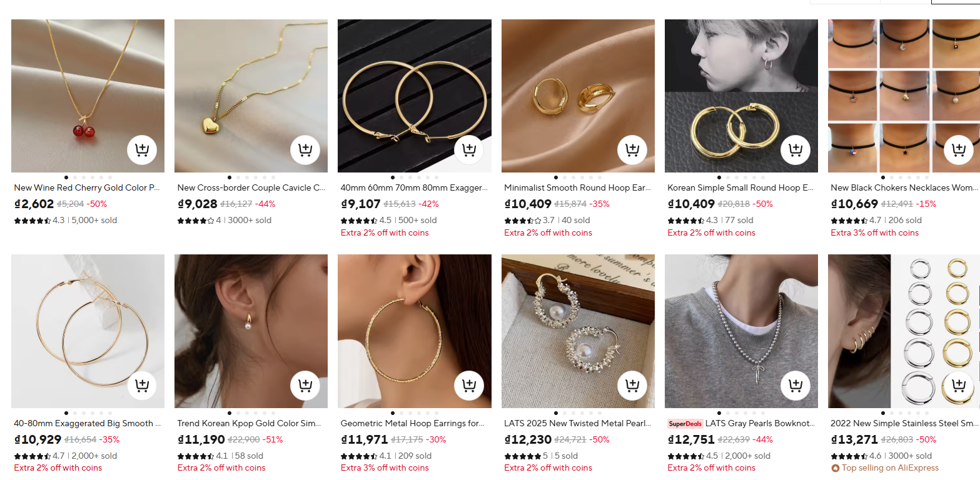Open the twisted metal pearl earrings product image

click(578, 330)
